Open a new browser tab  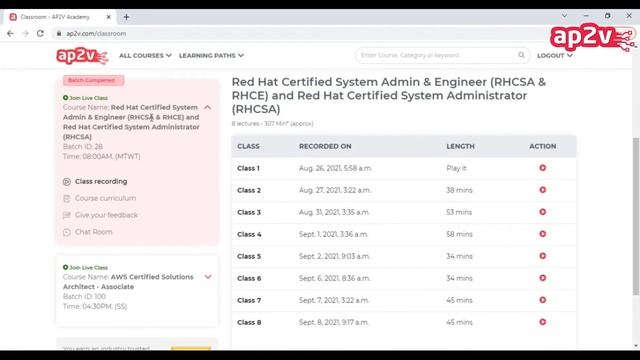(x=127, y=17)
